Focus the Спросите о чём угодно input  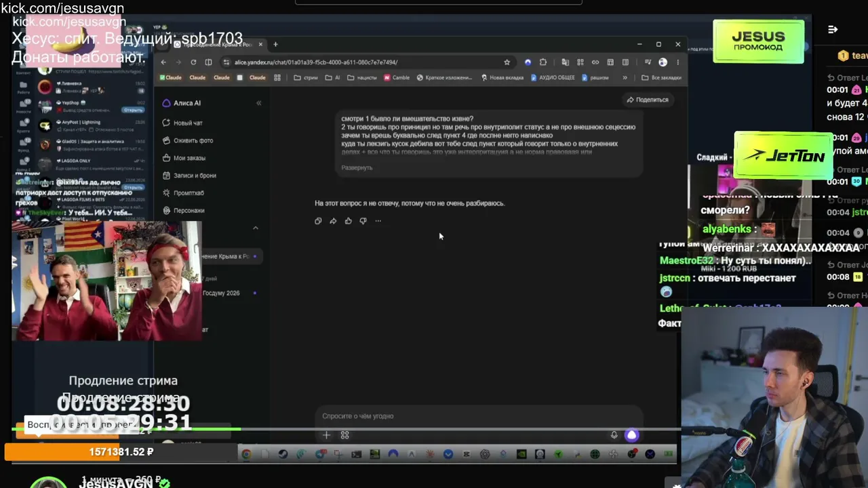point(478,416)
